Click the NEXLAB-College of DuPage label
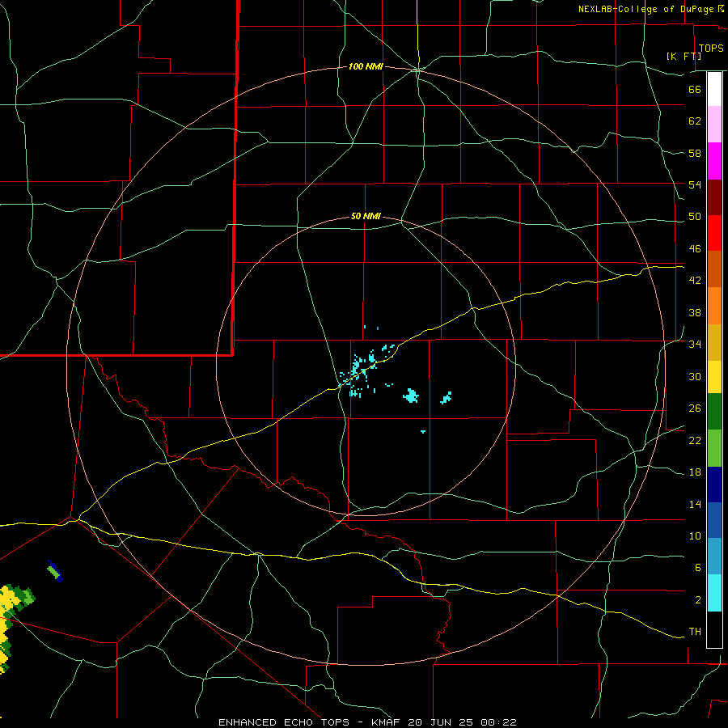Screen dimensions: 728x728 point(645,9)
